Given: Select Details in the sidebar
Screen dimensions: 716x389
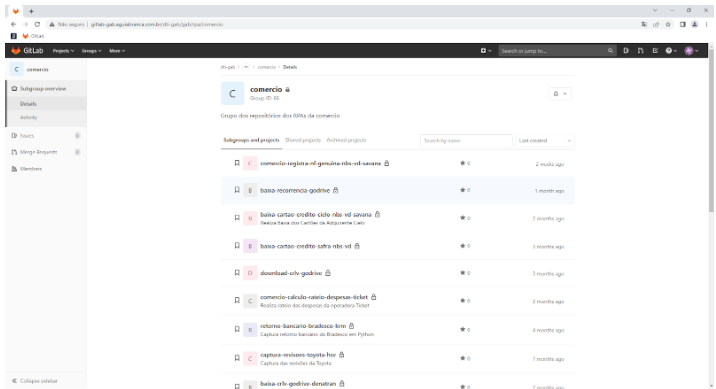Looking at the screenshot, I should 28,104.
